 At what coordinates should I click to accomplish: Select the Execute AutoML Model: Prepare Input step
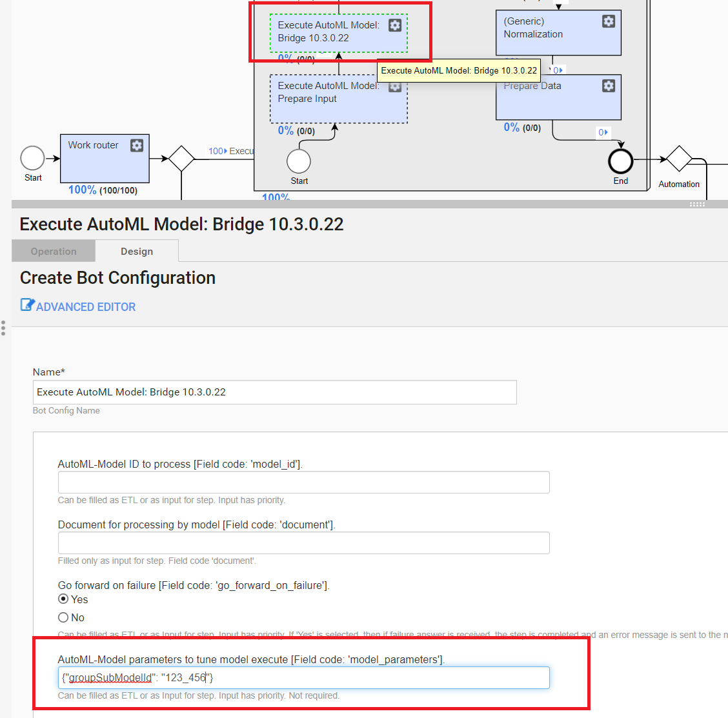click(x=338, y=99)
